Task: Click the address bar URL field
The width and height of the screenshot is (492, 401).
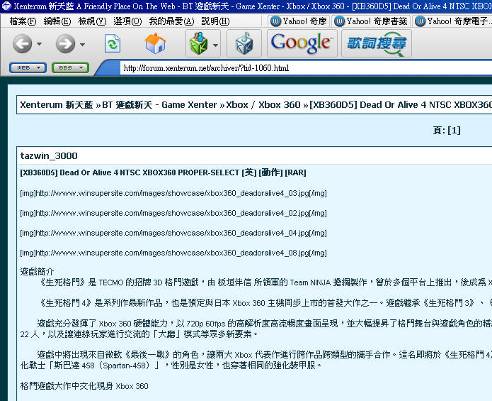Action: [x=306, y=68]
